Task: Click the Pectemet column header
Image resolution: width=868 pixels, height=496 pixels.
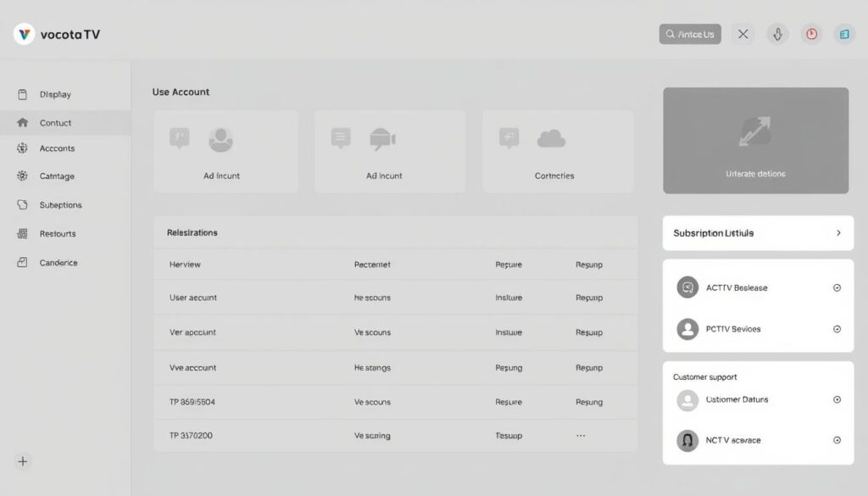Action: [x=372, y=265]
